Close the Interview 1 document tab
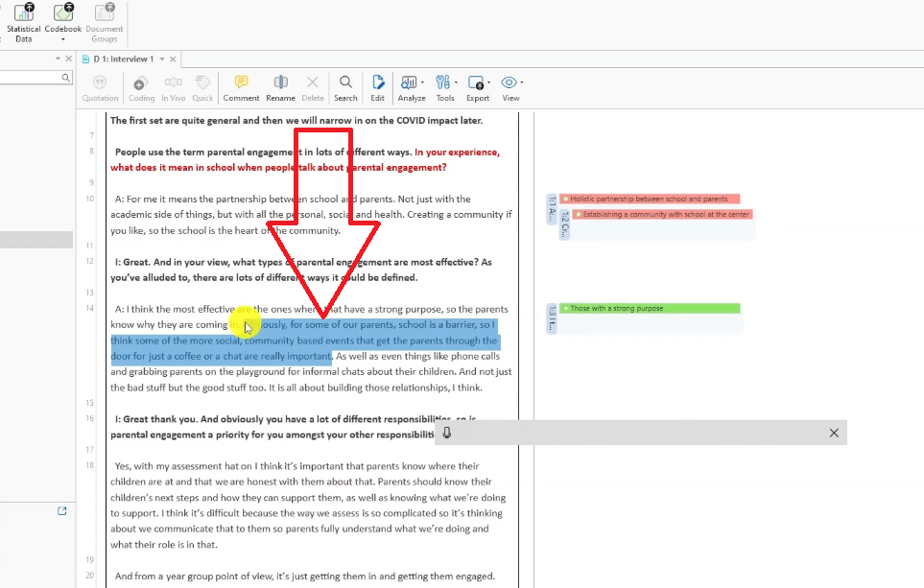 (x=175, y=59)
